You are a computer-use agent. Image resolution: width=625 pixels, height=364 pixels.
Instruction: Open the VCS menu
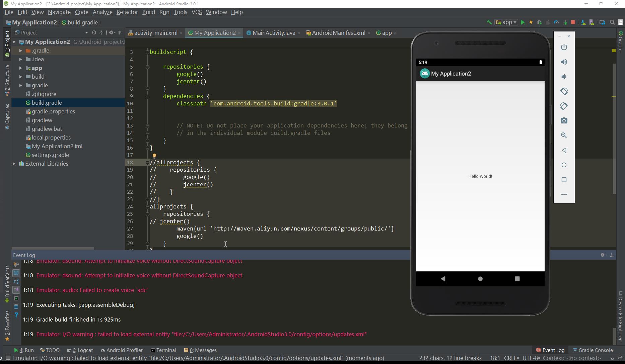pyautogui.click(x=197, y=12)
